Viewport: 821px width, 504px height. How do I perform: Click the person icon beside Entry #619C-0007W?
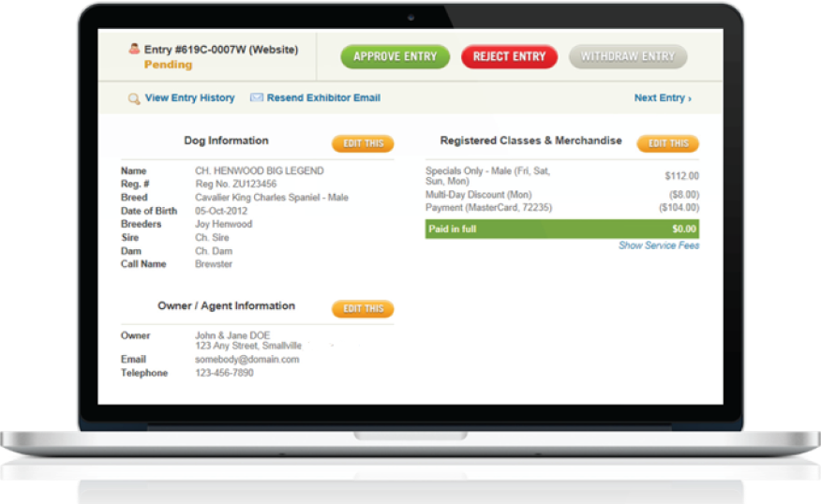coord(134,50)
